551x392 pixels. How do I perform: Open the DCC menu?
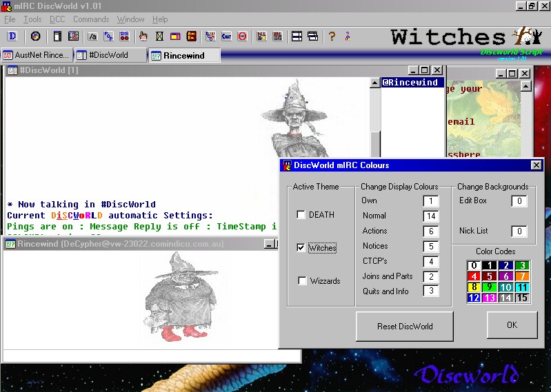57,19
